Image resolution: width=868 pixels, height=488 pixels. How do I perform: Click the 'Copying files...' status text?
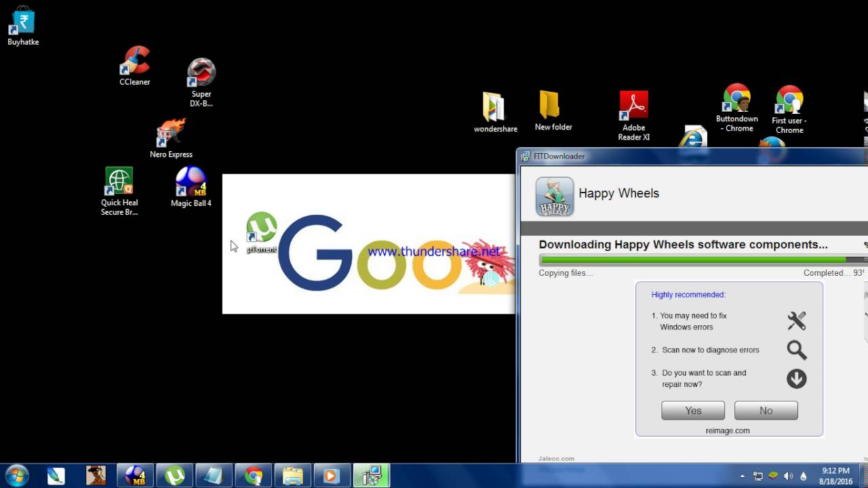pos(566,273)
